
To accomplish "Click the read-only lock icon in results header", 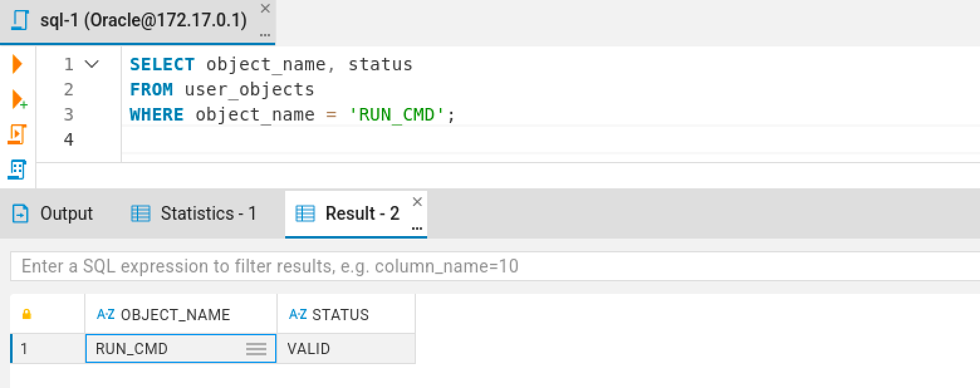I will point(26,314).
